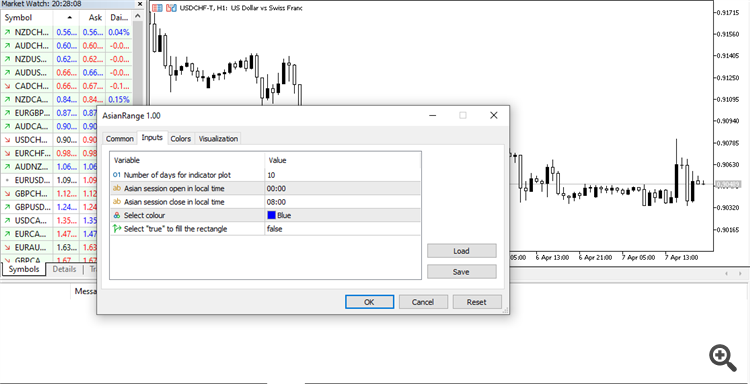Click the red arrow icon next to USDCH

[7, 140]
